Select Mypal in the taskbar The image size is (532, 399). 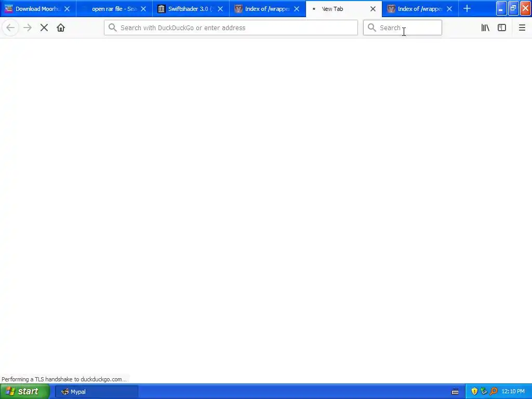click(97, 392)
